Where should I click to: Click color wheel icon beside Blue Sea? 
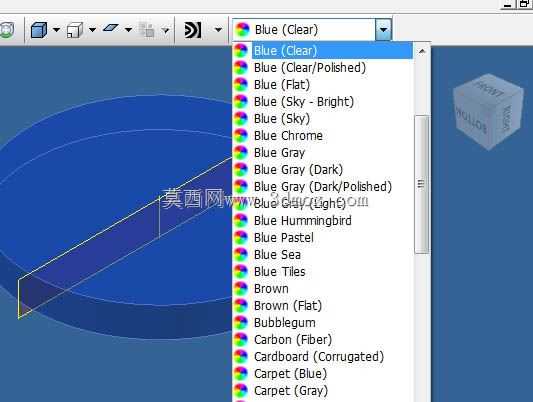241,255
